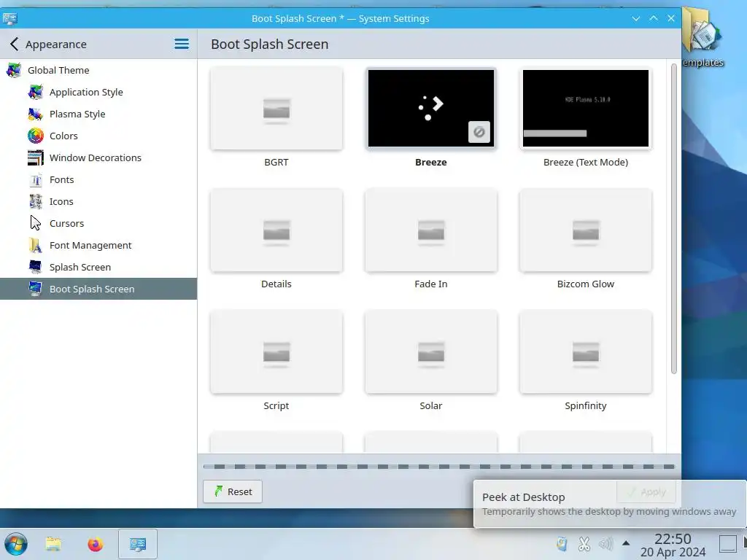
Task: Click the Boot Splash Screen icon
Action: click(35, 289)
